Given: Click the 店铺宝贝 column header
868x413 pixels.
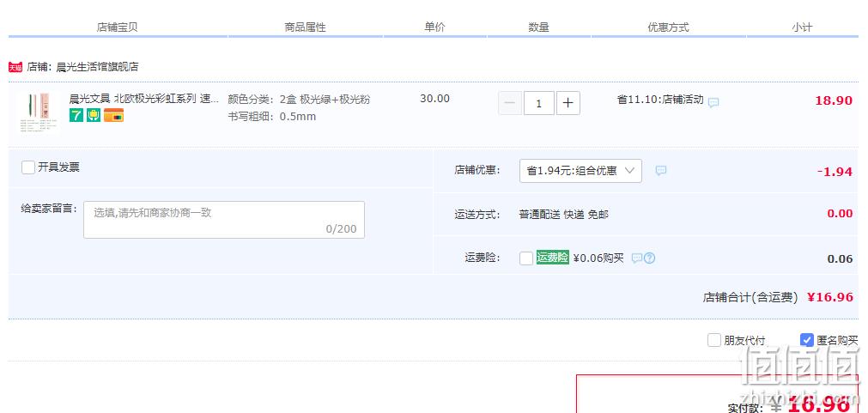Looking at the screenshot, I should click(118, 27).
